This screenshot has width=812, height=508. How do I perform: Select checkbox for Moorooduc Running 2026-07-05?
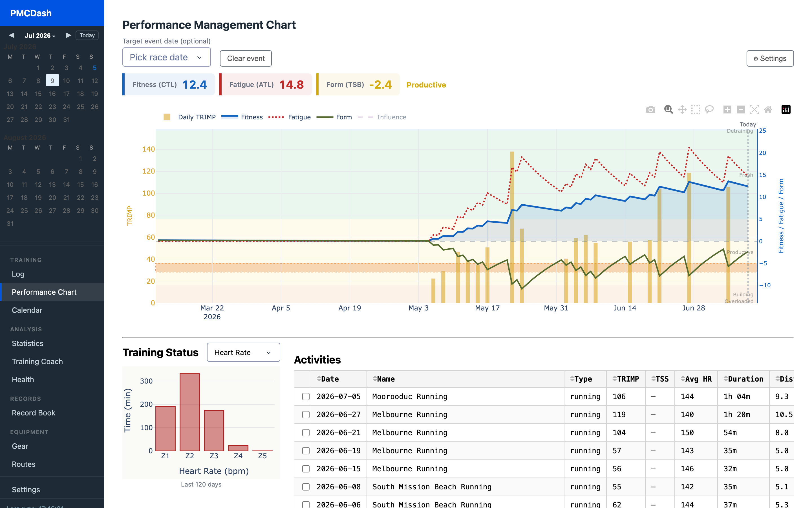(x=306, y=397)
